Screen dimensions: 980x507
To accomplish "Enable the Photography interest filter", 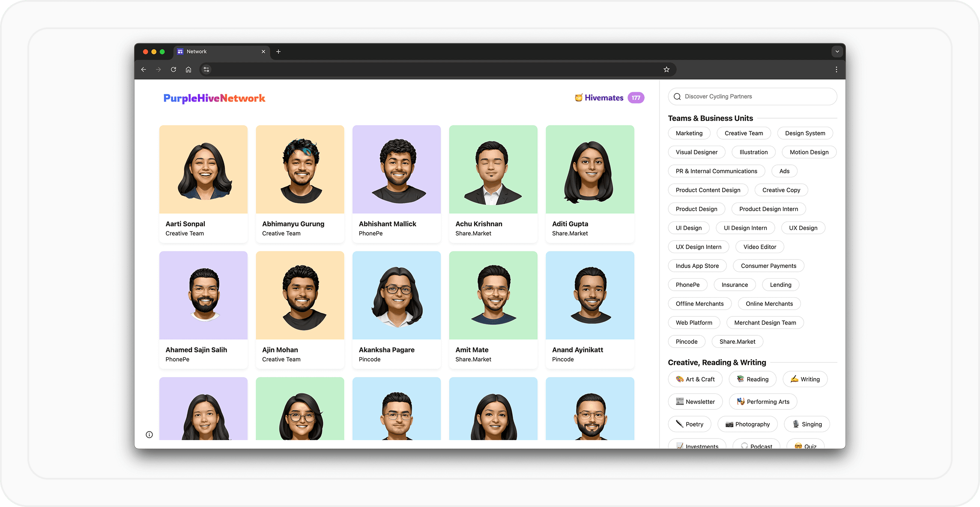I will coord(747,424).
